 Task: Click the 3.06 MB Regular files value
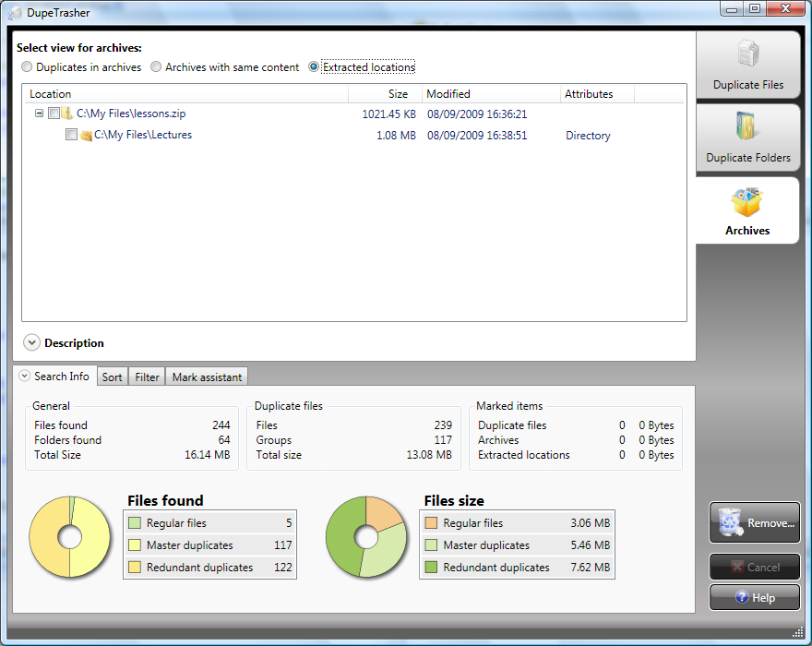coord(591,522)
